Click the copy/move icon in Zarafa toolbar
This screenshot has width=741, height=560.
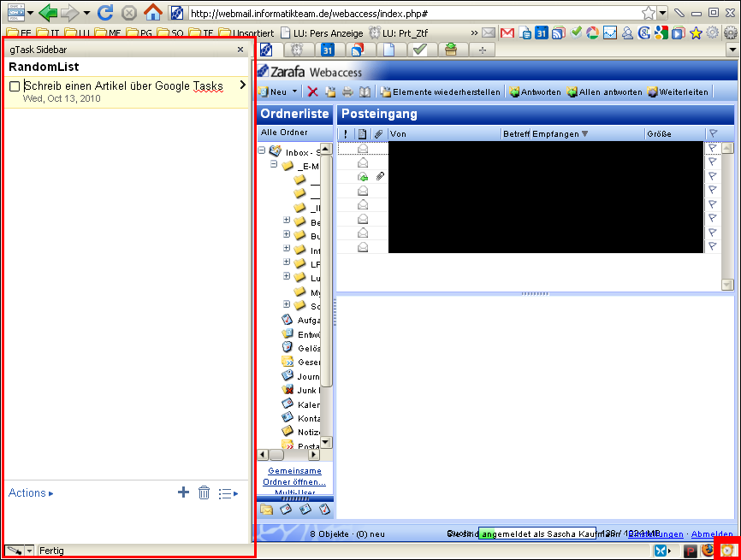pos(330,92)
